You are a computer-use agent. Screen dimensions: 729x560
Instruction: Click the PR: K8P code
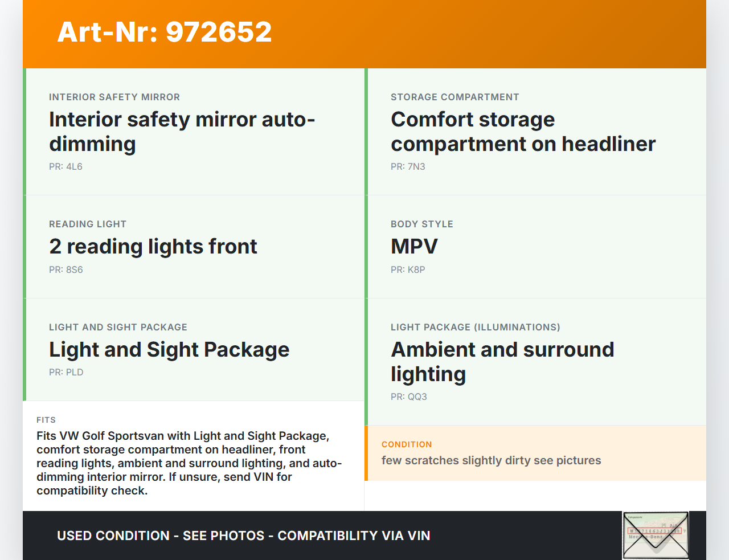[x=408, y=270]
